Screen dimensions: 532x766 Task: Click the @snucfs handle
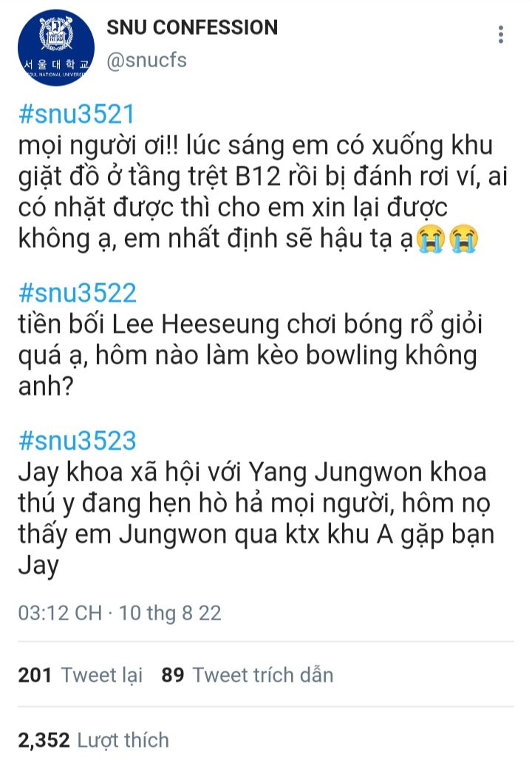[146, 60]
